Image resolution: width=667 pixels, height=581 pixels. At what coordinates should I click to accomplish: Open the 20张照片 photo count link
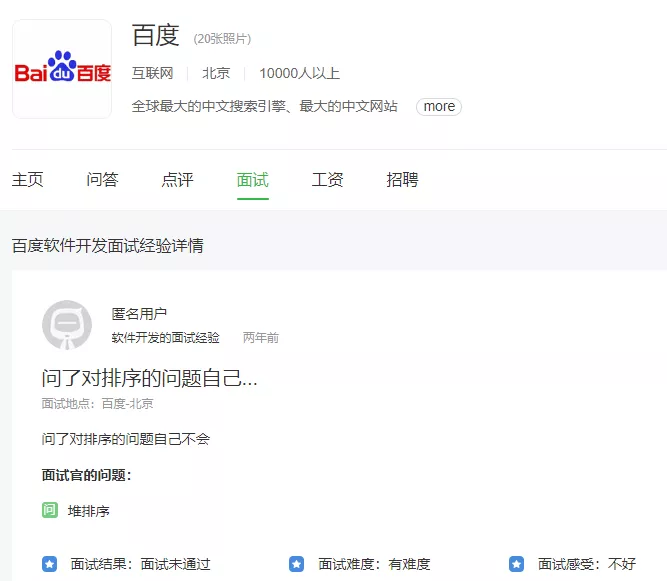222,39
